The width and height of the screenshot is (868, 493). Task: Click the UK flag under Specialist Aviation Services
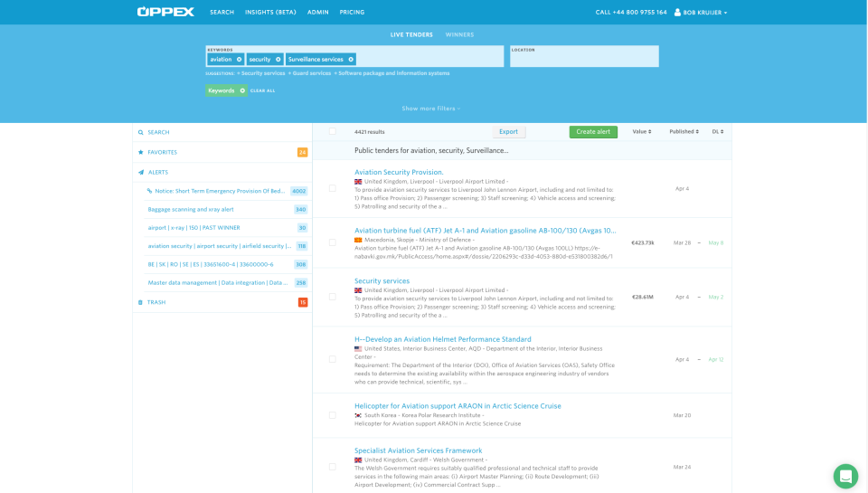click(358, 460)
